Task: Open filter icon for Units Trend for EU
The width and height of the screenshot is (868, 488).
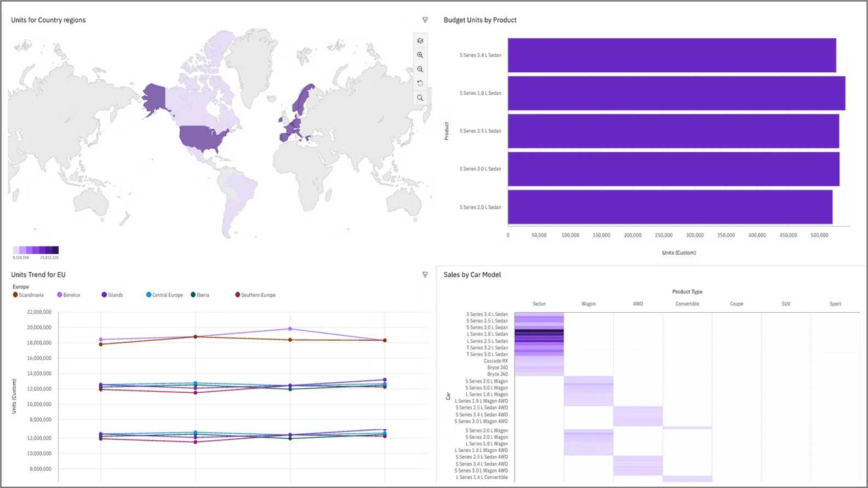Action: tap(425, 275)
